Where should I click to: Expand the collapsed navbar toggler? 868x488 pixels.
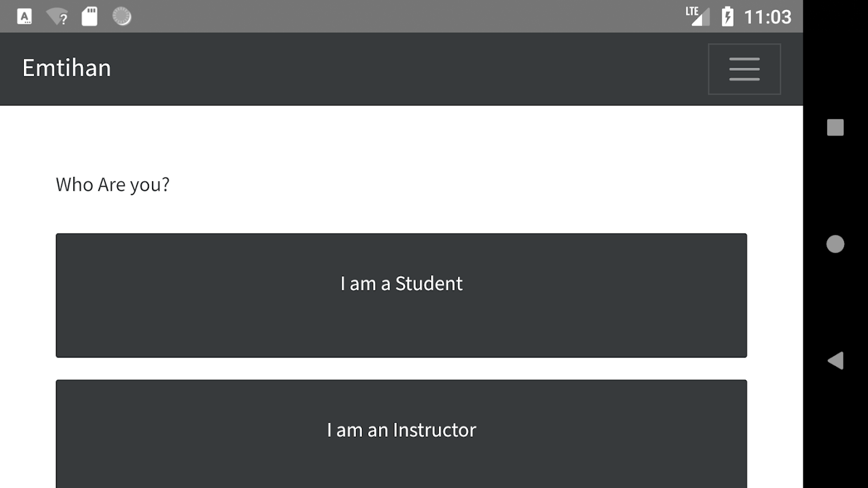pyautogui.click(x=744, y=69)
